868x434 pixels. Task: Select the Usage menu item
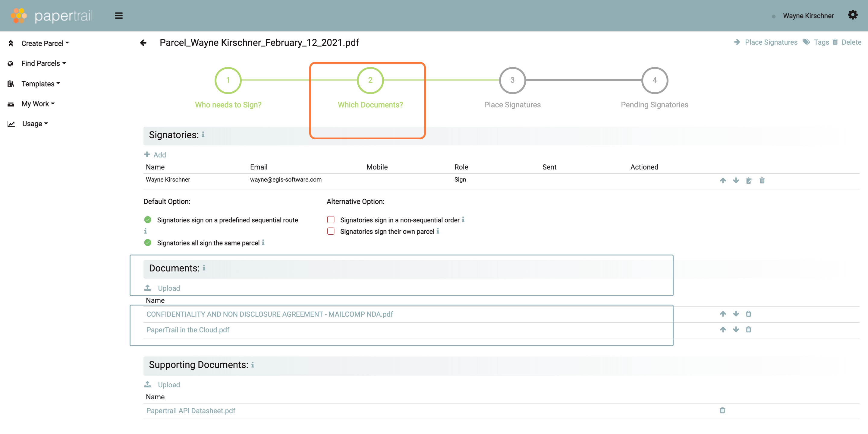(x=31, y=124)
